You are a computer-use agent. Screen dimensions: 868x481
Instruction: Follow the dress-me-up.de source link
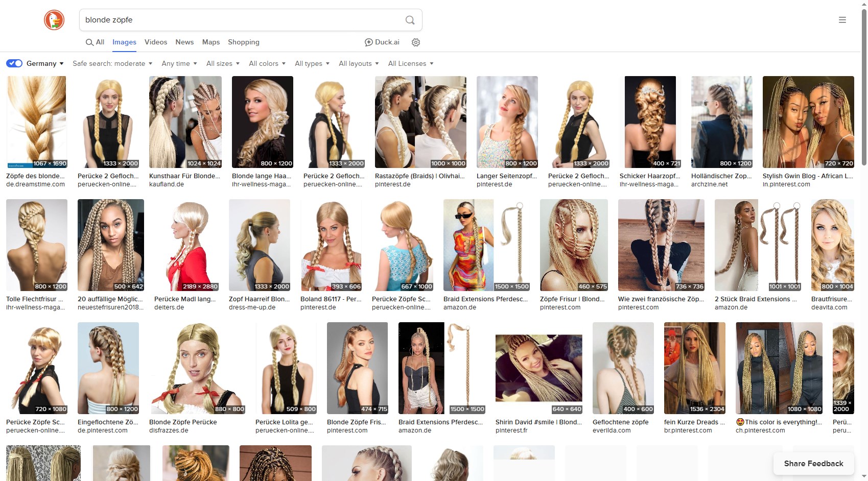[x=252, y=307]
